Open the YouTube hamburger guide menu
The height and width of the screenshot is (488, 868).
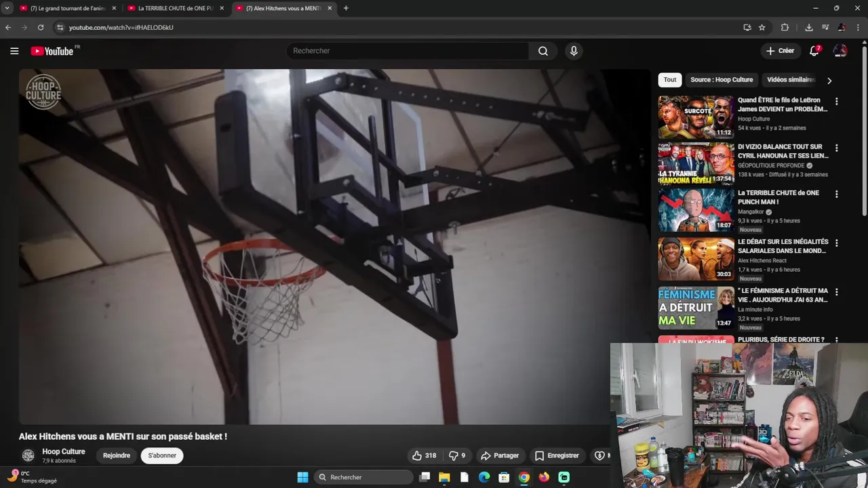(14, 51)
